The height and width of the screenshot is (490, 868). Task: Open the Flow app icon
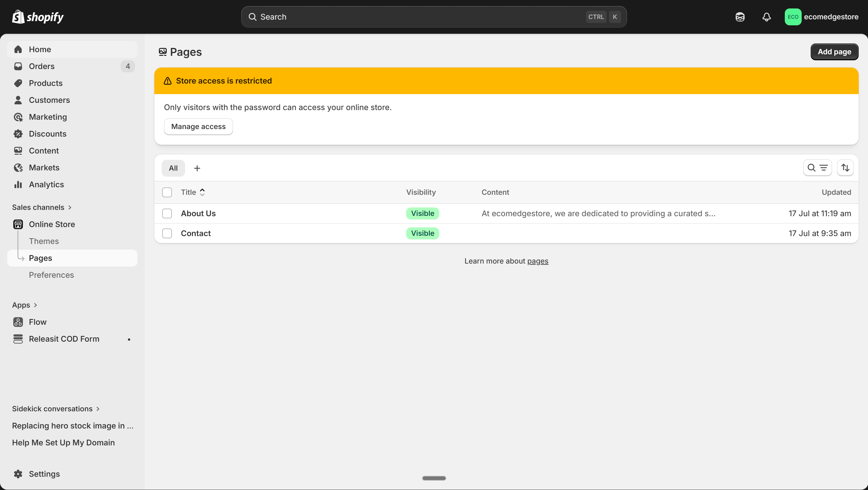tap(18, 322)
